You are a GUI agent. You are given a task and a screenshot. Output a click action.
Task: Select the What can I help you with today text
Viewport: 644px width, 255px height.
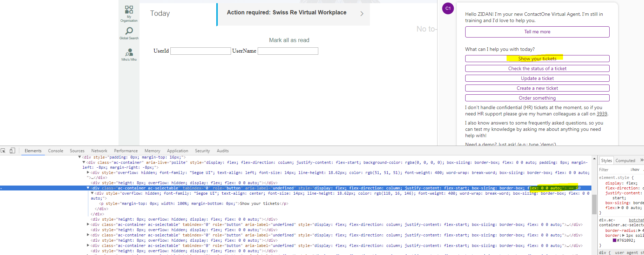(500, 49)
